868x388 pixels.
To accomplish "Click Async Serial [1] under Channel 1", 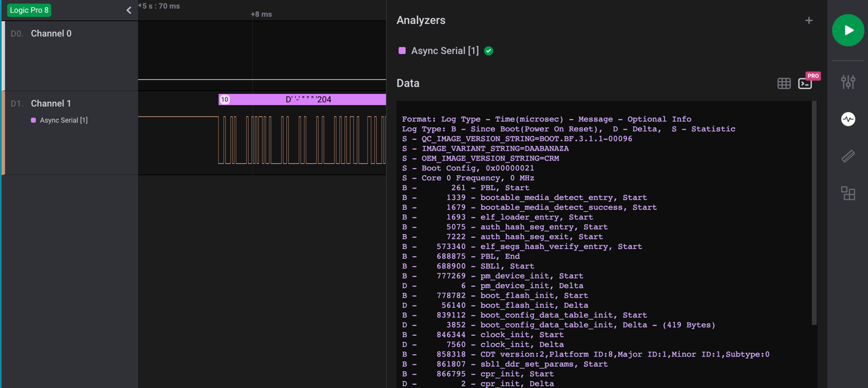I will coord(63,121).
